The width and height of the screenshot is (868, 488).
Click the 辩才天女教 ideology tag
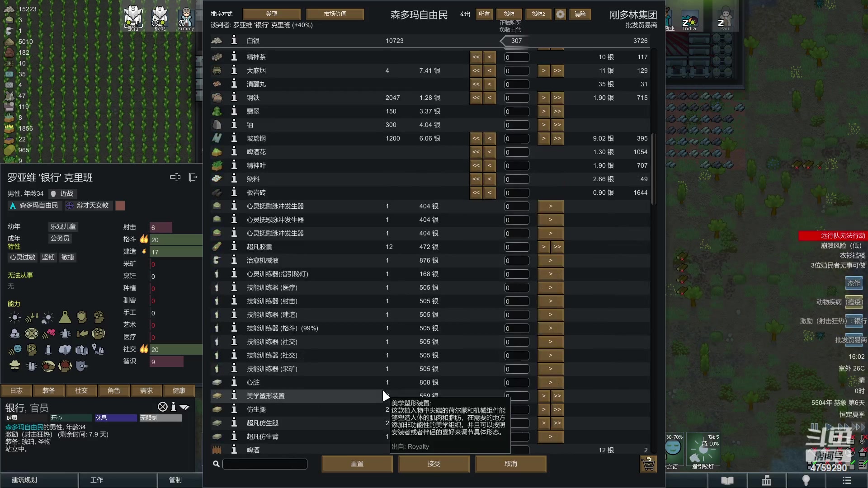click(x=88, y=206)
